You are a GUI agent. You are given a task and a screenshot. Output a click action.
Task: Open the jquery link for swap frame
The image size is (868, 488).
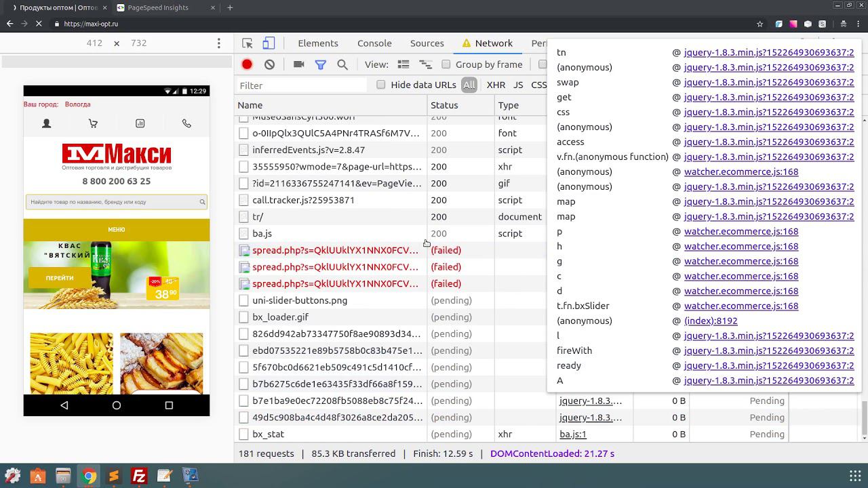pos(769,82)
